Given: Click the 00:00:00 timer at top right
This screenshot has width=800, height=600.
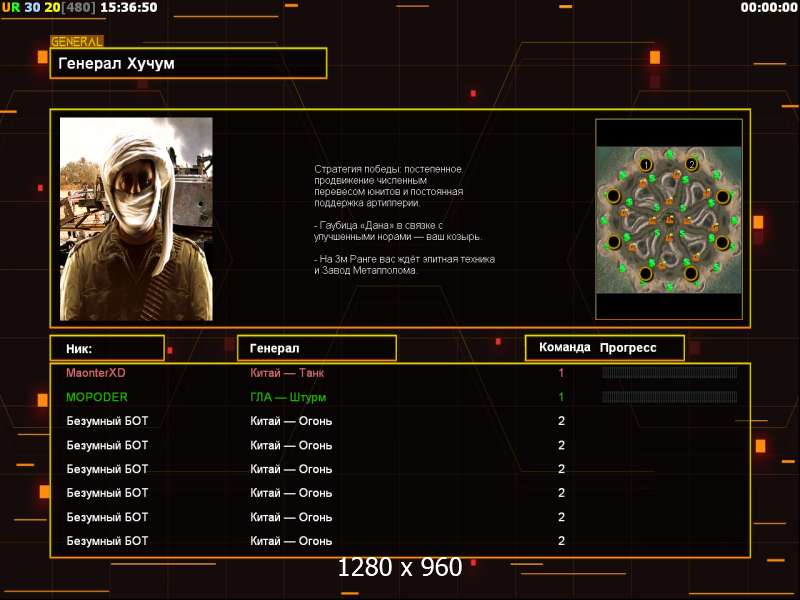Looking at the screenshot, I should pyautogui.click(x=769, y=8).
